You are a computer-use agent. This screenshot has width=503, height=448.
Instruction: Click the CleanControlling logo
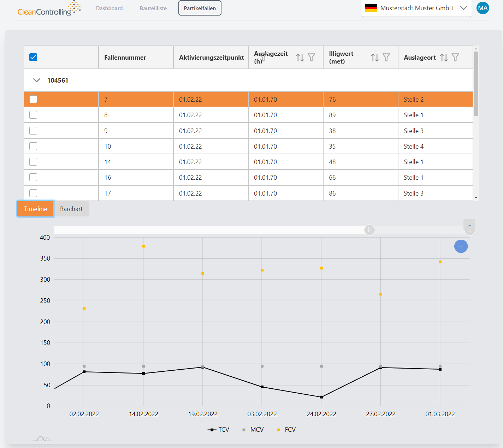tap(49, 9)
